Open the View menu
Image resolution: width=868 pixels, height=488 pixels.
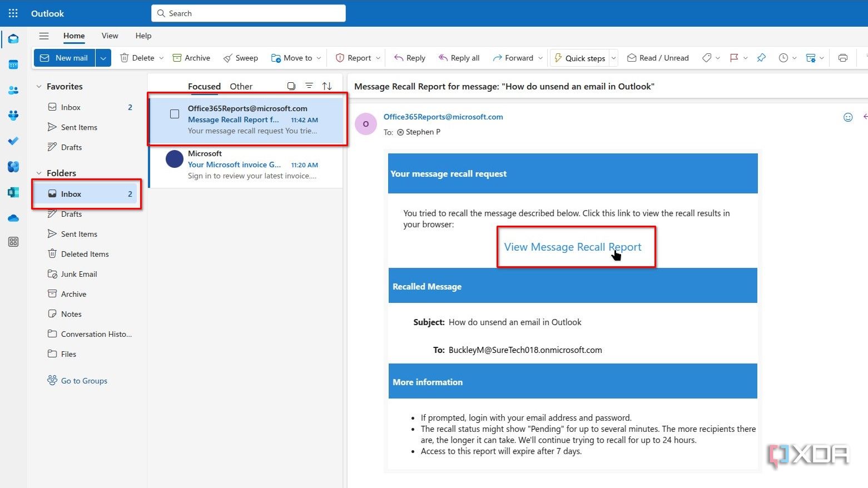tap(110, 36)
